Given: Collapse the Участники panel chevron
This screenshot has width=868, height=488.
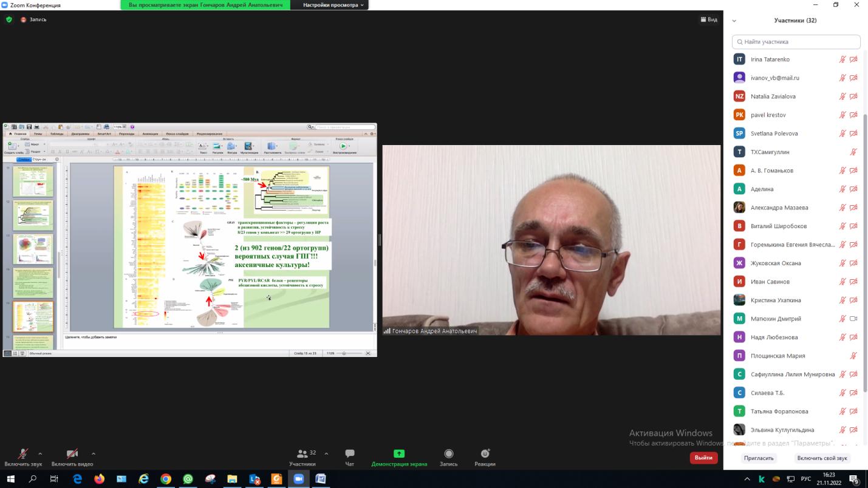Looking at the screenshot, I should point(734,21).
